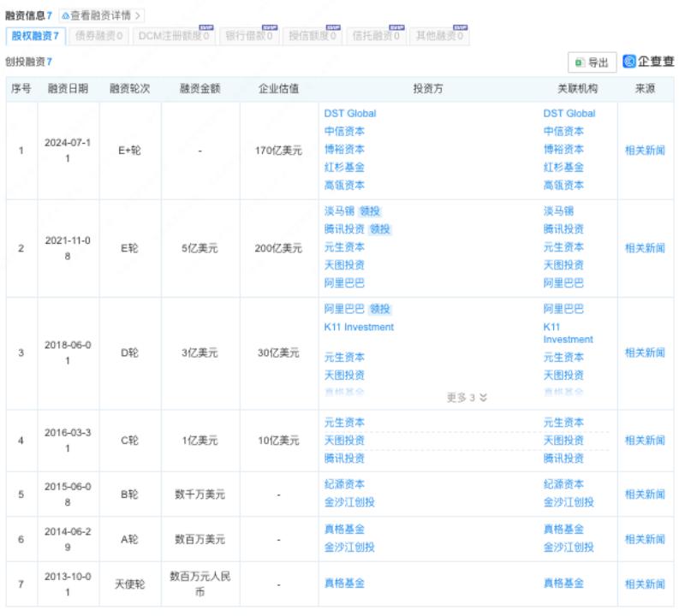The image size is (679, 616).
Task: Click DST Global in 投资方 column
Action: click(x=350, y=113)
